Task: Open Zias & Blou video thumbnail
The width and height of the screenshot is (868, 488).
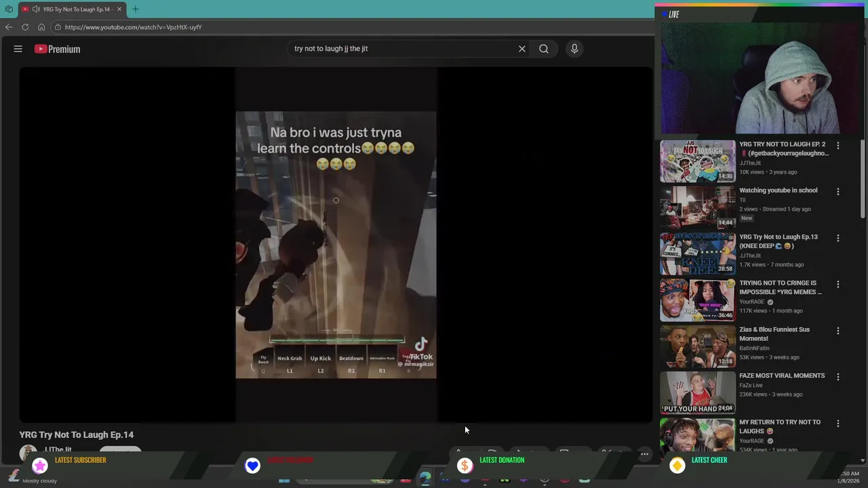Action: pyautogui.click(x=698, y=346)
